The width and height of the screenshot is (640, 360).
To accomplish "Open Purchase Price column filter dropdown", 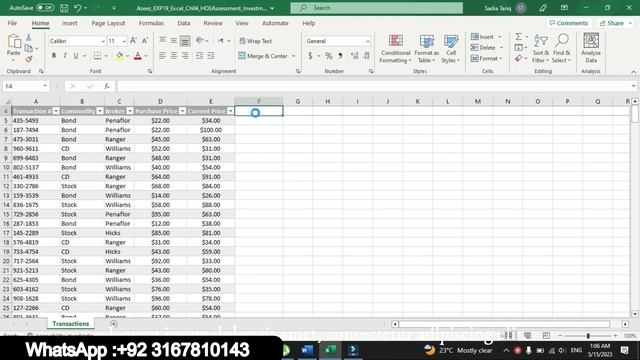I will pyautogui.click(x=182, y=111).
